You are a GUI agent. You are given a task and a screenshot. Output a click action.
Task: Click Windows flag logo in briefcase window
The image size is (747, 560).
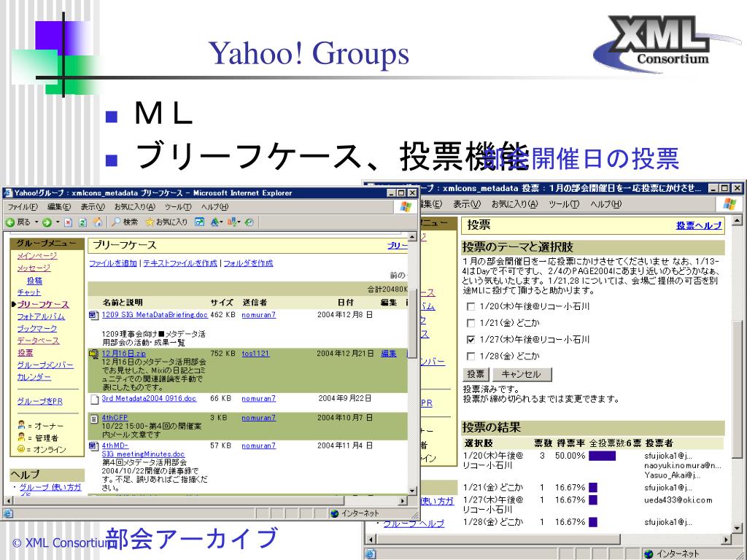pyautogui.click(x=406, y=206)
